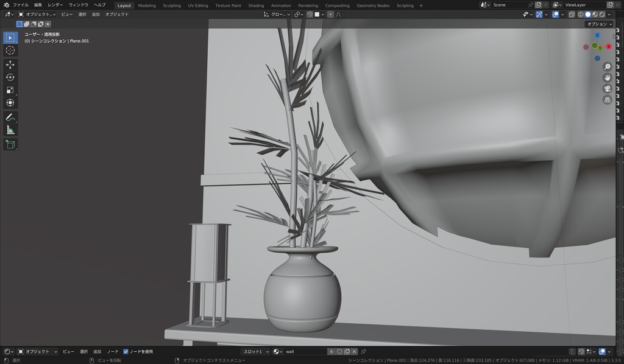Open the 'スロット1' material slot dropdown

pyautogui.click(x=255, y=352)
